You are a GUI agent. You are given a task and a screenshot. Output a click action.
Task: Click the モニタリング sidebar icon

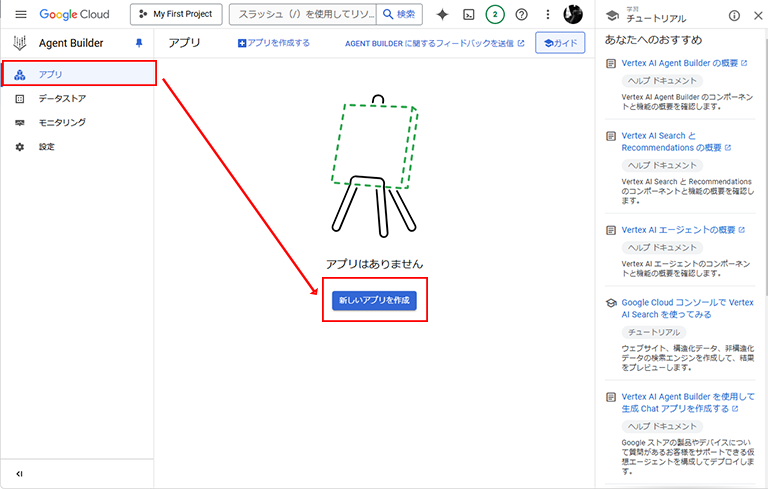pos(20,123)
